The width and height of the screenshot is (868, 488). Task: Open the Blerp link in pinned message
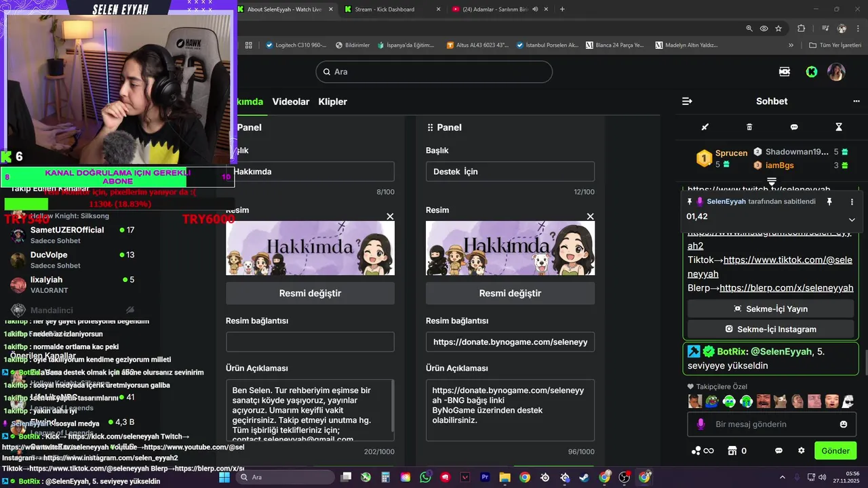(787, 288)
